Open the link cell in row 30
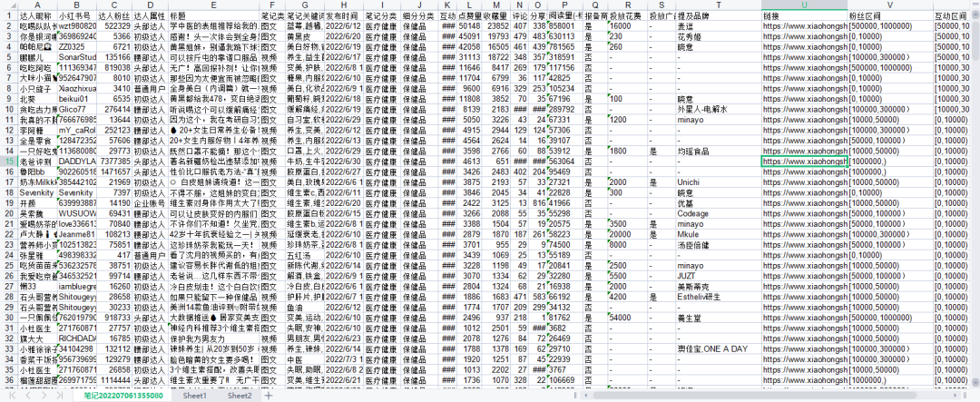The width and height of the screenshot is (980, 402). [x=804, y=318]
